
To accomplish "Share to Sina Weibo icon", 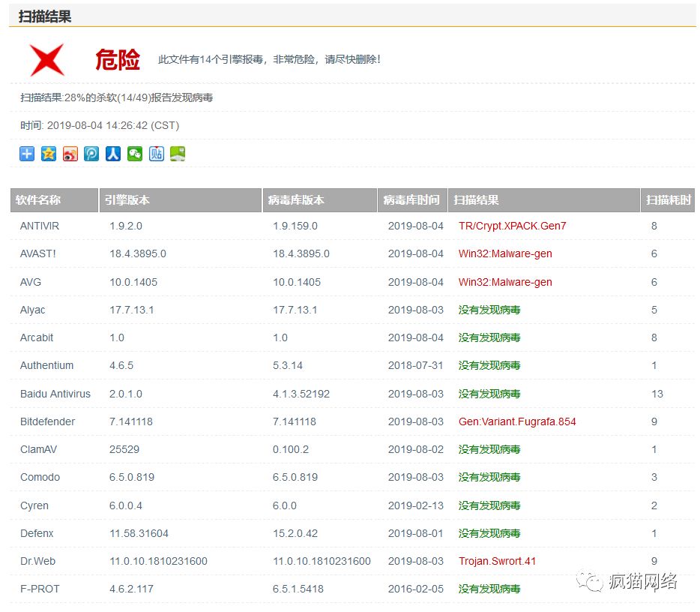I will [70, 154].
